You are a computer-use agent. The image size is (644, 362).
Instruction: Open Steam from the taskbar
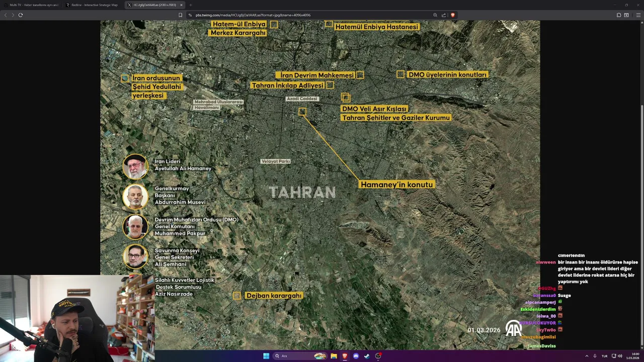[367, 356]
